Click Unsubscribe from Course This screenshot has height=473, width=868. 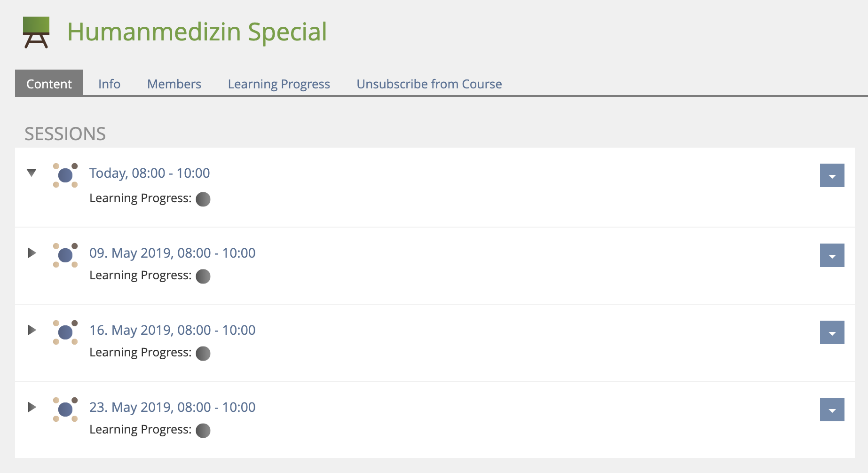tap(429, 84)
